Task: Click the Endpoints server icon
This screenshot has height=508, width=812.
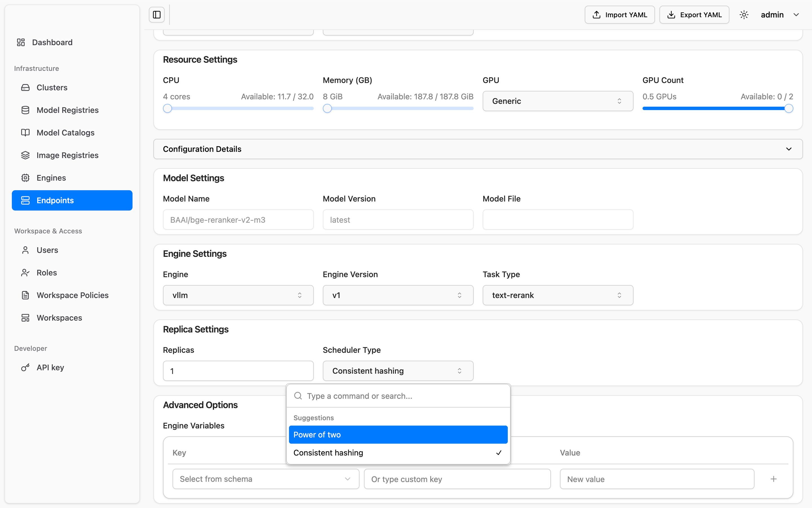Action: [25, 200]
